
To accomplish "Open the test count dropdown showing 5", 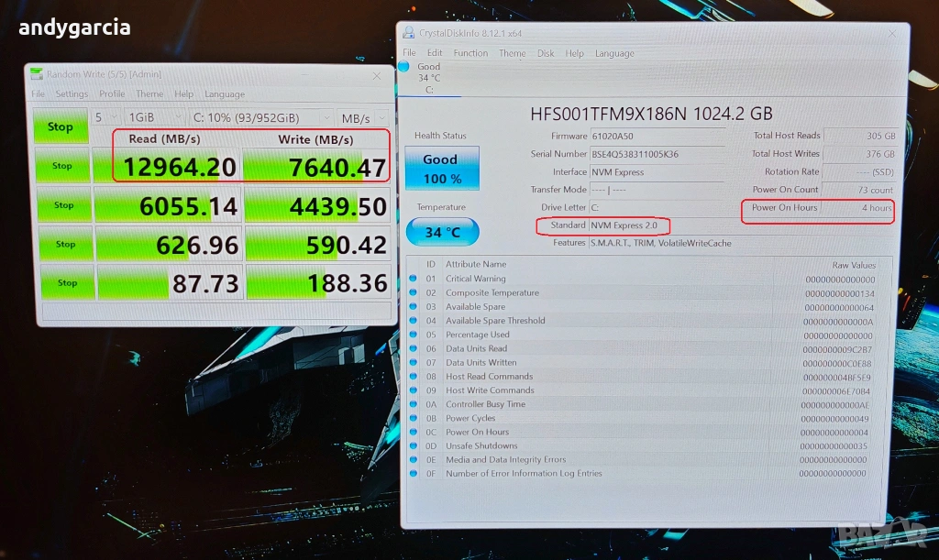I will click(x=105, y=117).
